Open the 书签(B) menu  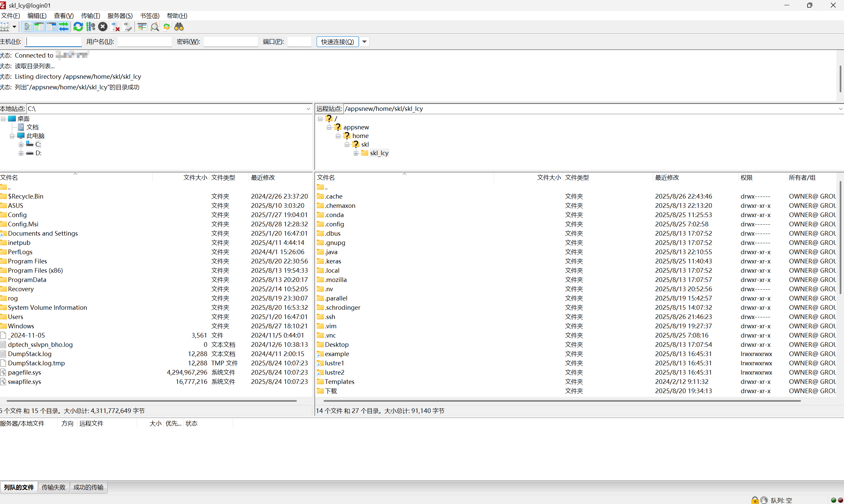tap(150, 16)
